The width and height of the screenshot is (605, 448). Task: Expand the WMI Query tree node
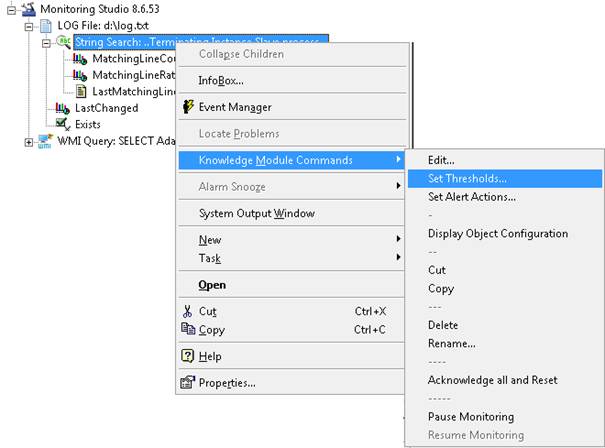click(28, 141)
